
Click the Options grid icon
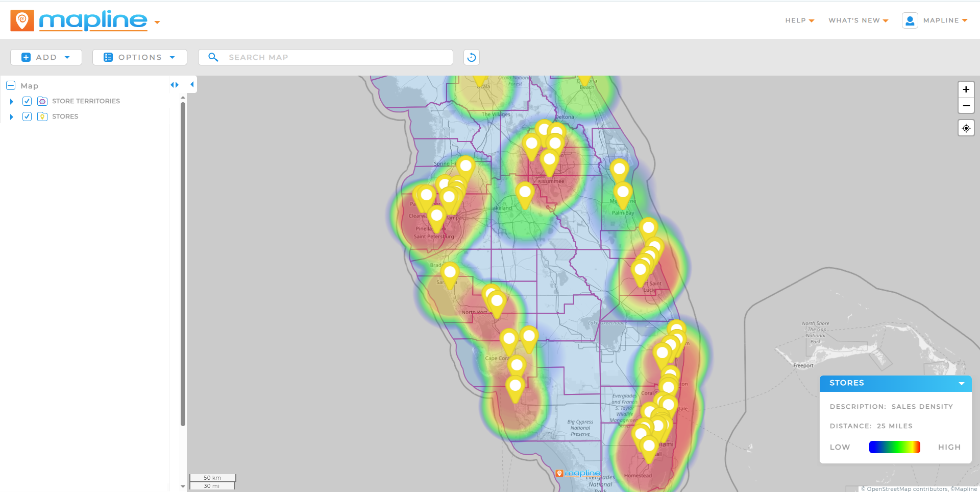pyautogui.click(x=108, y=57)
